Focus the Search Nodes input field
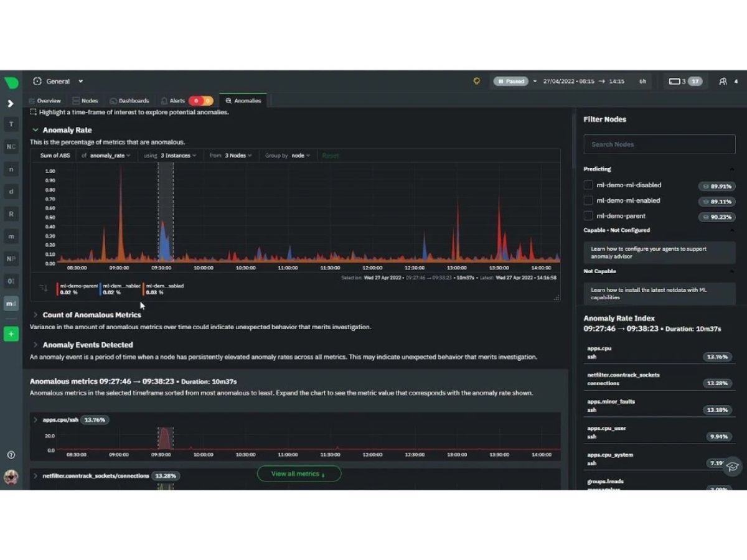The image size is (747, 560). (x=659, y=144)
